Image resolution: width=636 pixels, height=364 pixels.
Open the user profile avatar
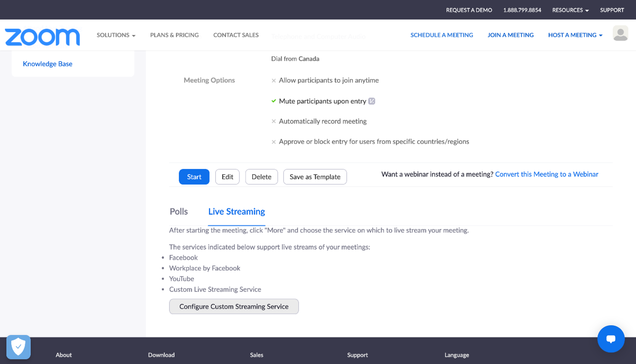pyautogui.click(x=620, y=33)
